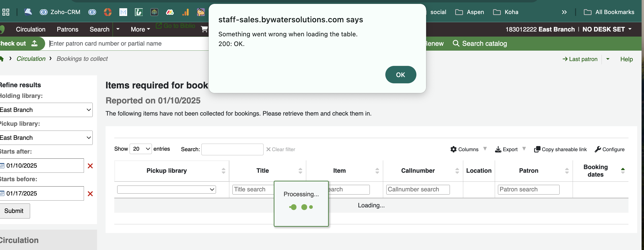Open the Holding library dropdown

click(46, 110)
